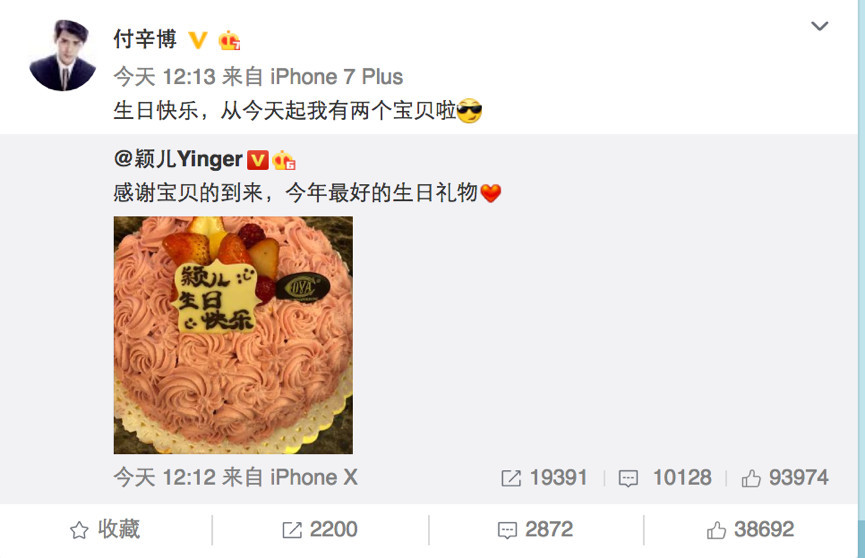
Task: Open @颖儿Yinger's profile link
Action: pos(178,160)
